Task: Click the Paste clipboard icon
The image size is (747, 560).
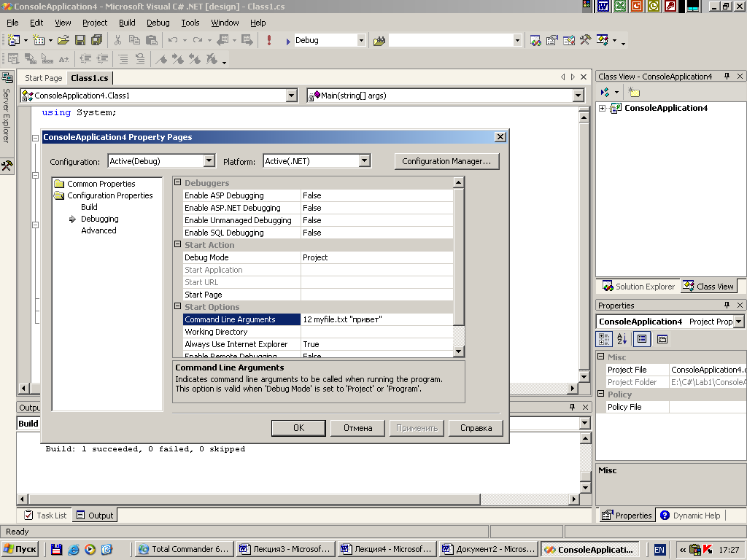Action: tap(152, 41)
